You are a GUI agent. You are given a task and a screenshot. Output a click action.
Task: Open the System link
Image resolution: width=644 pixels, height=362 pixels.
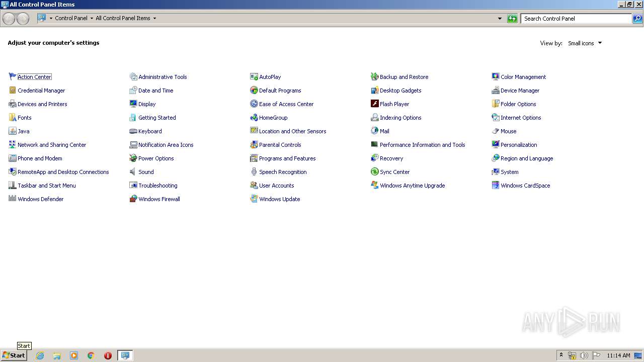[x=509, y=172]
